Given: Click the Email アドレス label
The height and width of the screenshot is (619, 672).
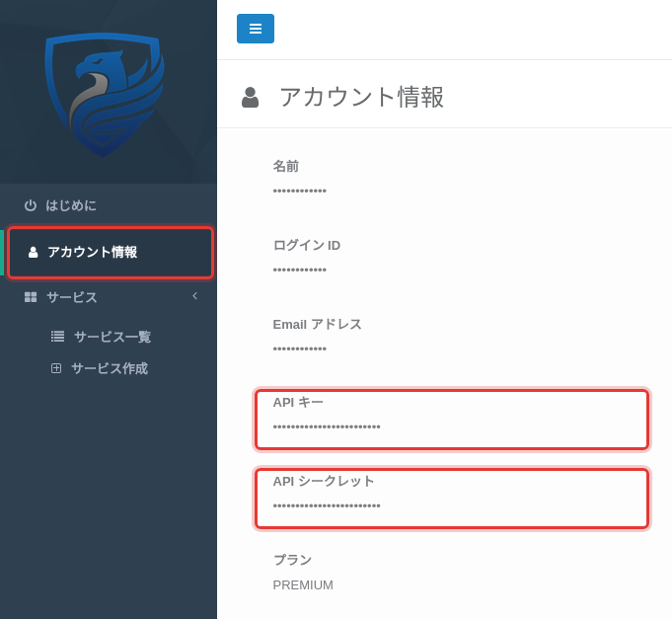Looking at the screenshot, I should [x=317, y=325].
